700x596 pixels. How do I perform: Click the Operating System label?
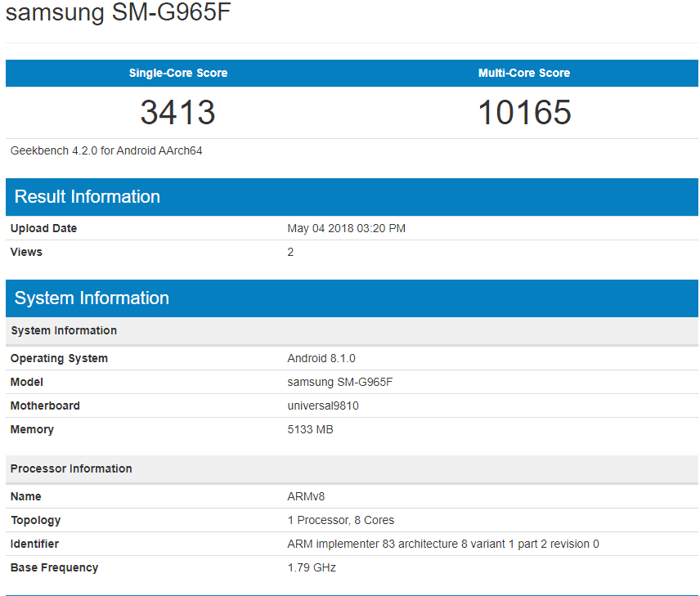pos(59,358)
